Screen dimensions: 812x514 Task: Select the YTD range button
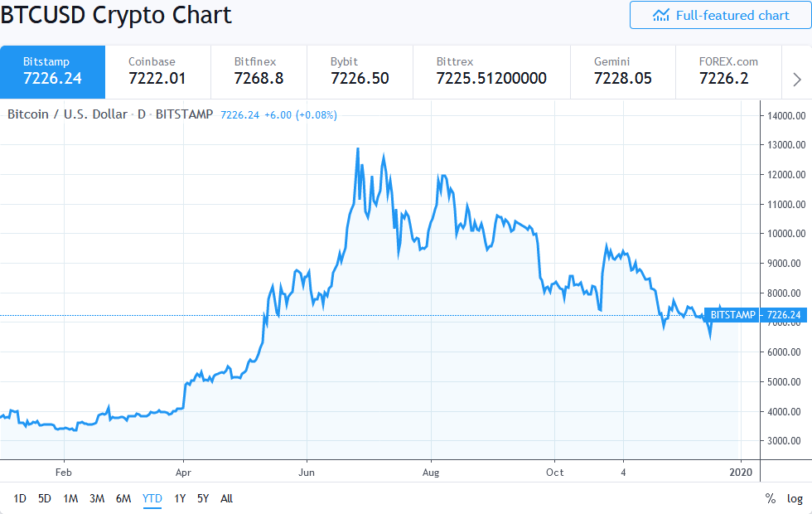(151, 498)
